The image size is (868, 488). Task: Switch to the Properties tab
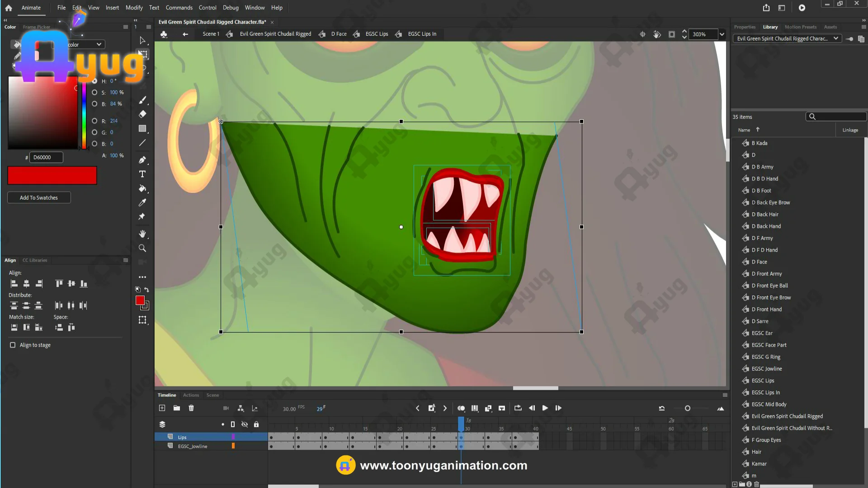click(744, 27)
